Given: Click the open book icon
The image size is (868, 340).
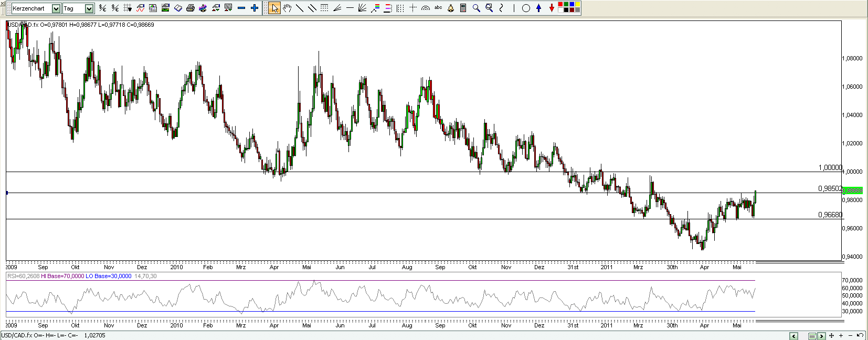Looking at the screenshot, I should coord(178,8).
